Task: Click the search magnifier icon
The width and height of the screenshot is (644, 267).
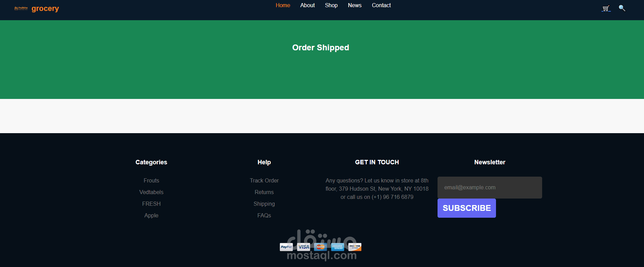Action: tap(622, 8)
